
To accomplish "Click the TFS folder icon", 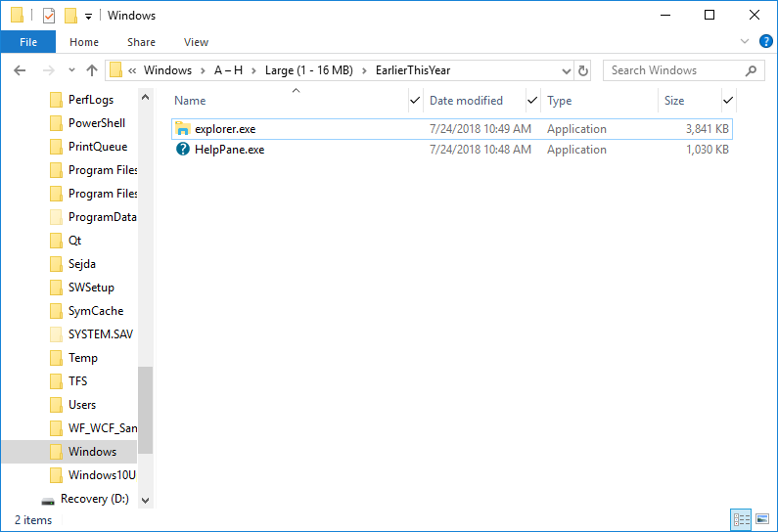I will [x=56, y=381].
